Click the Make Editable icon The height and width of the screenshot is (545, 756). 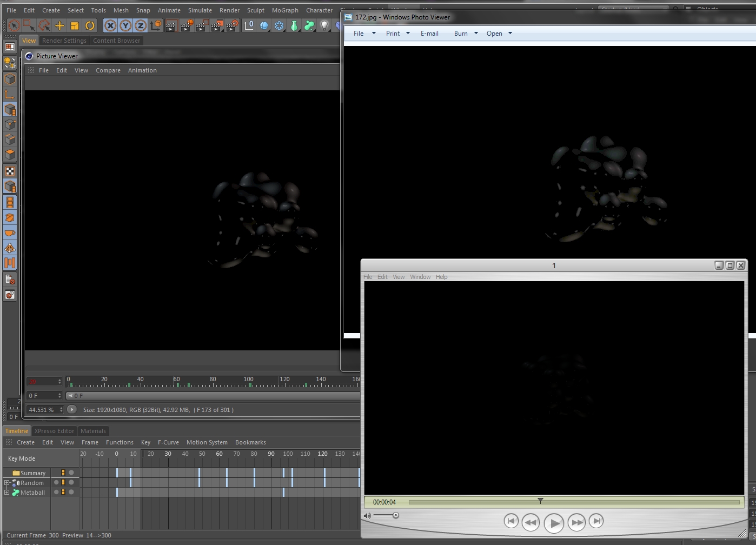[x=10, y=63]
